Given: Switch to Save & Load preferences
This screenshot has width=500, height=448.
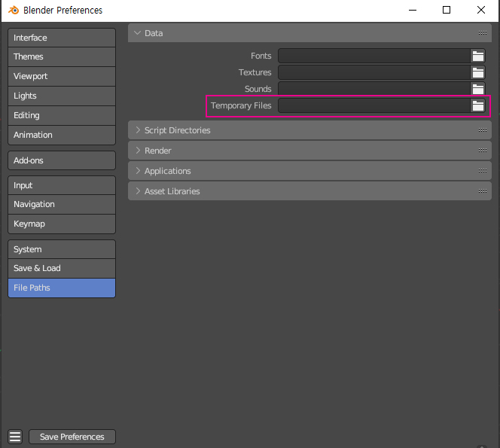Looking at the screenshot, I should [62, 268].
